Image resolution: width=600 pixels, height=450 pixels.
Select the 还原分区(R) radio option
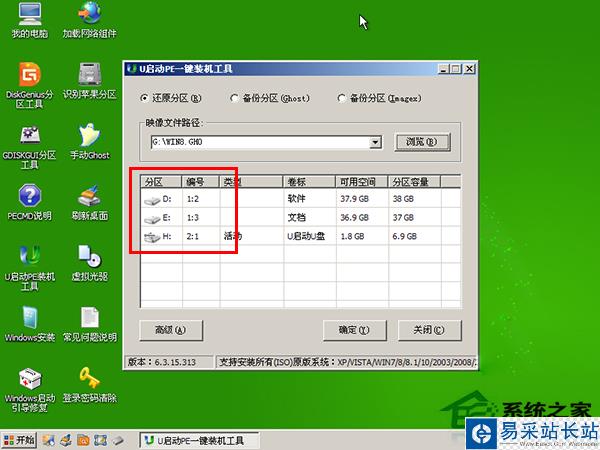click(171, 98)
